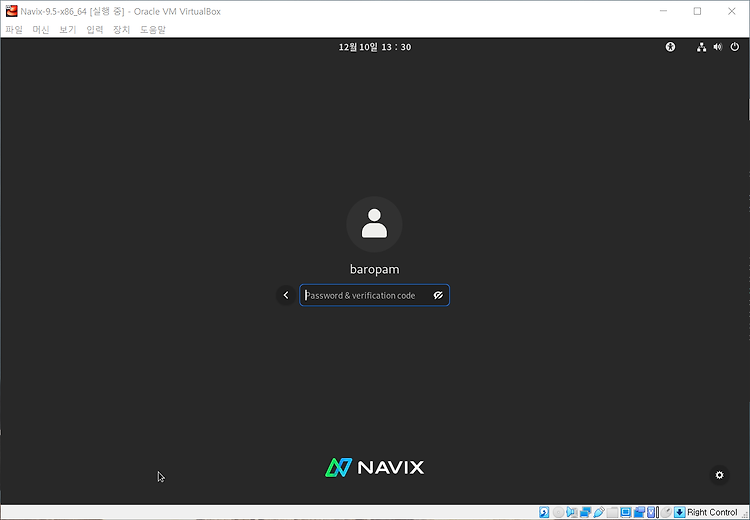750x520 pixels.
Task: Open the 파일 menu
Action: pyautogui.click(x=14, y=30)
